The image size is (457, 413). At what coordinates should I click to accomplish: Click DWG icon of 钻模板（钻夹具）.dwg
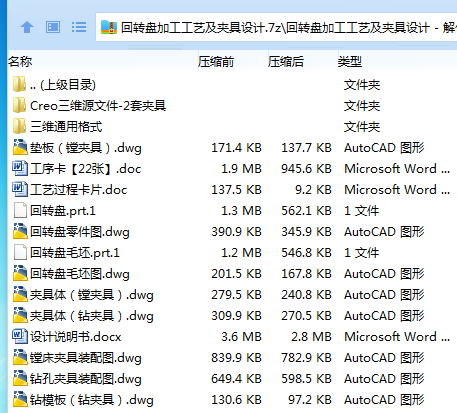click(20, 399)
